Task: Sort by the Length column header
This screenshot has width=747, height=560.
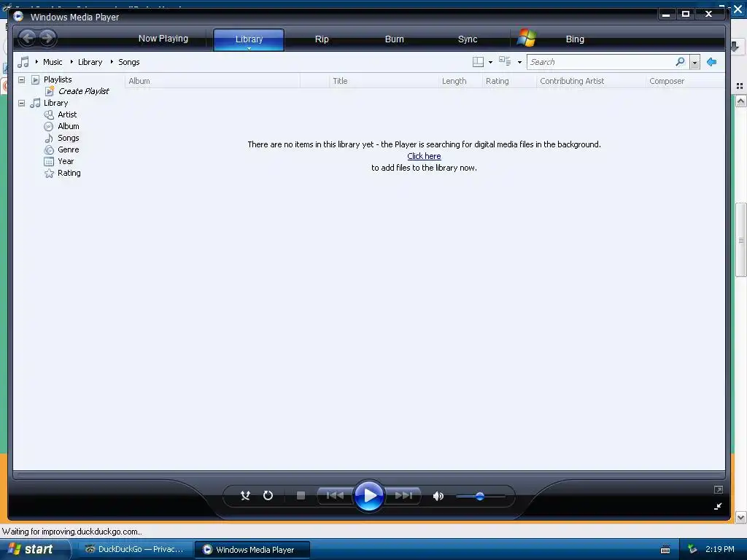Action: tap(460, 81)
